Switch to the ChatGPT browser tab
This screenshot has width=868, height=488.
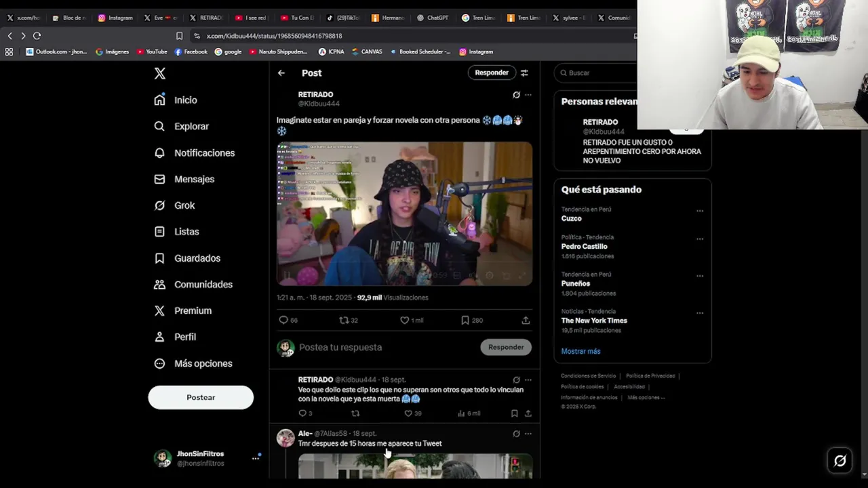pos(433,18)
